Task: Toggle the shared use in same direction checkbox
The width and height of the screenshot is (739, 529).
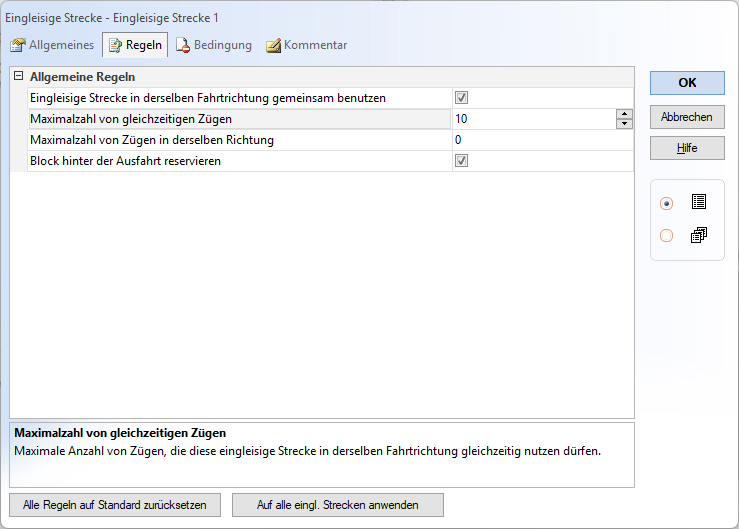Action: pyautogui.click(x=462, y=98)
